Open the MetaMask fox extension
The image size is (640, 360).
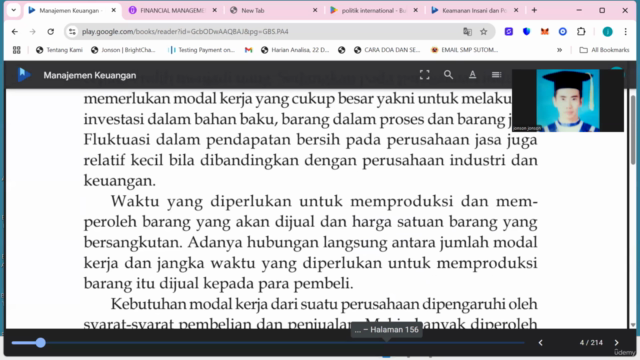tap(544, 31)
